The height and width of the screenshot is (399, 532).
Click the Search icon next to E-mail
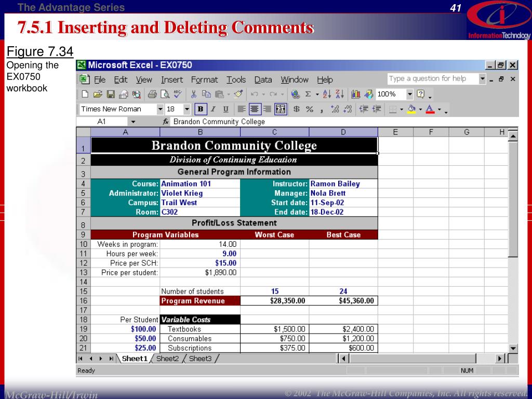pos(137,95)
